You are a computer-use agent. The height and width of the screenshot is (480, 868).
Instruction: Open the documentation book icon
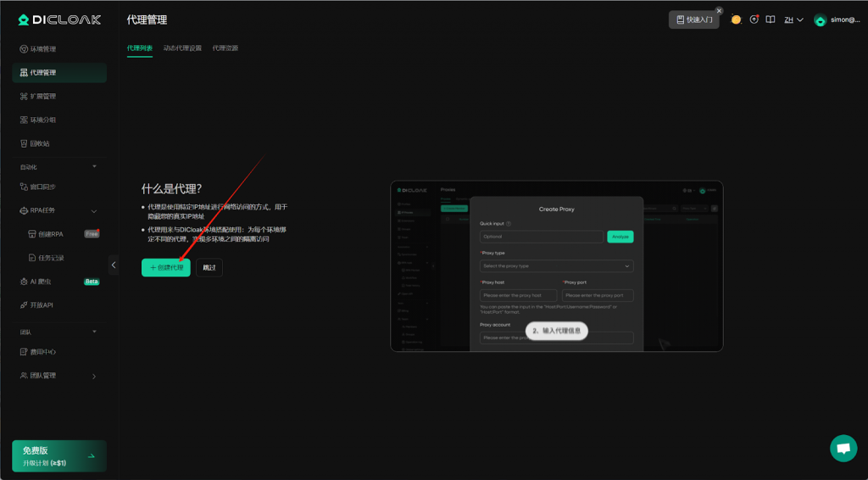point(771,20)
